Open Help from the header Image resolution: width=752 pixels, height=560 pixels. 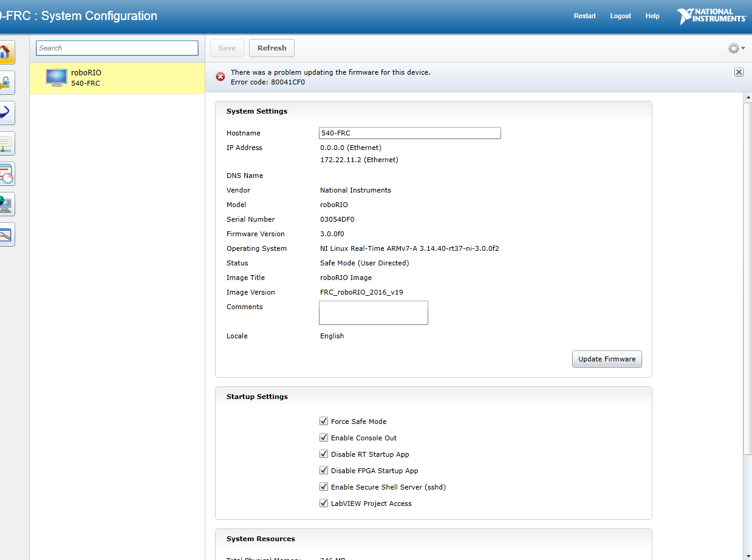coord(652,16)
